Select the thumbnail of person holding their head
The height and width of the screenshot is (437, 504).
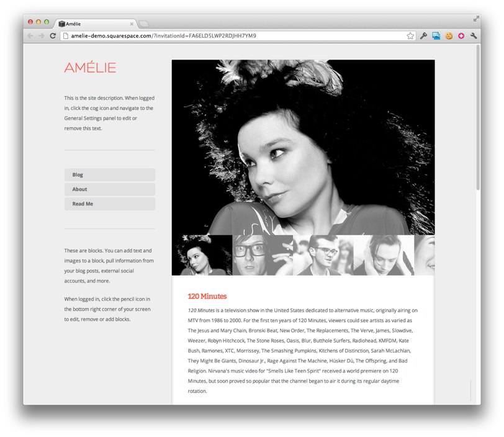(384, 255)
